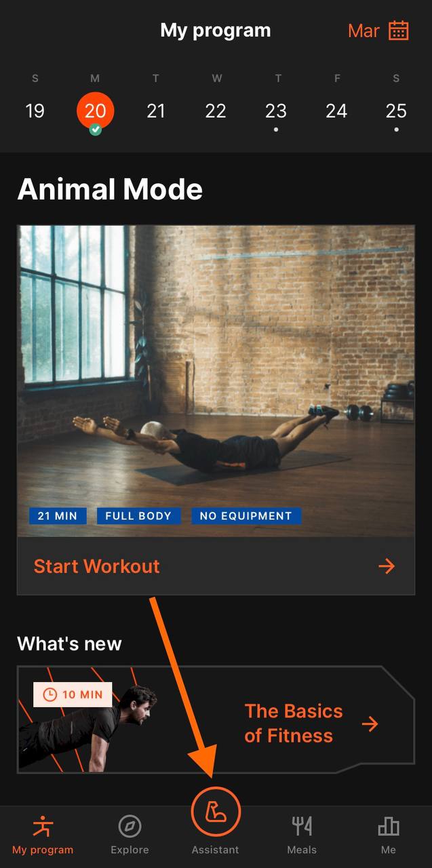Open the Explore compass icon

click(130, 826)
